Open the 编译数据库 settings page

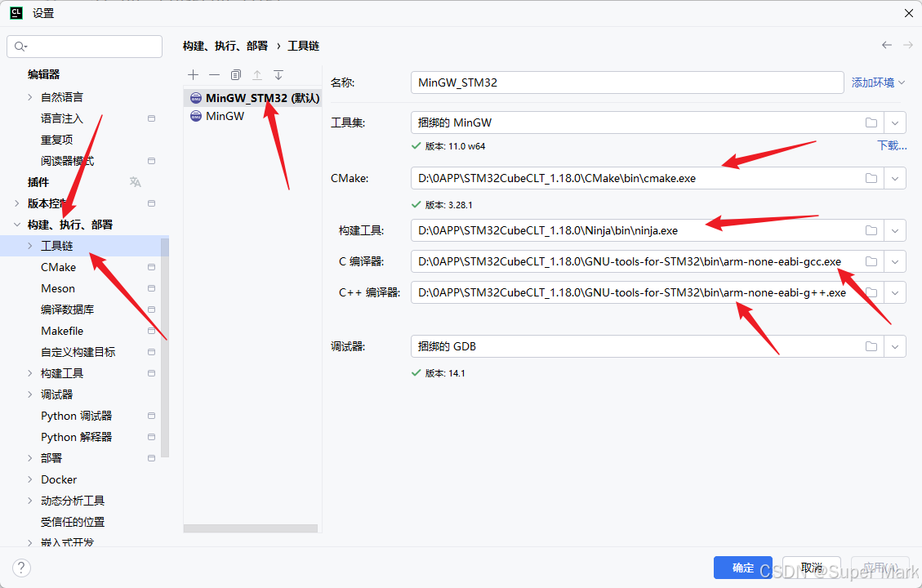tap(67, 310)
